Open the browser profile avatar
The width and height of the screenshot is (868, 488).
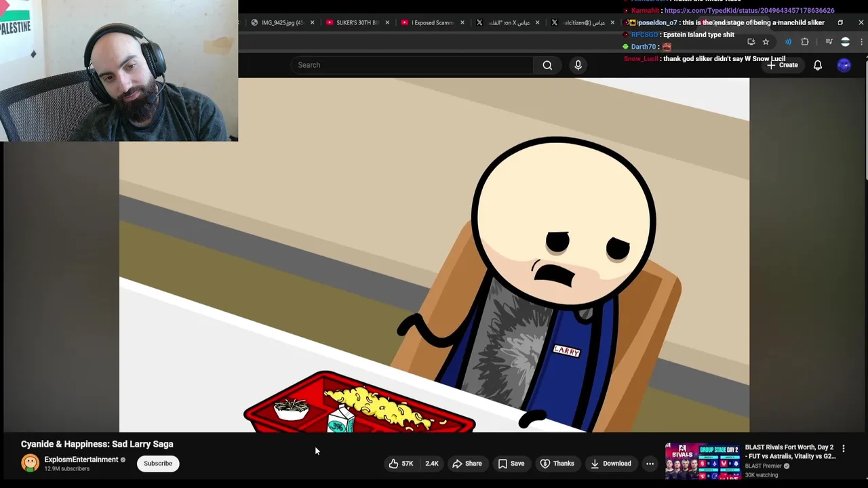pos(845,42)
